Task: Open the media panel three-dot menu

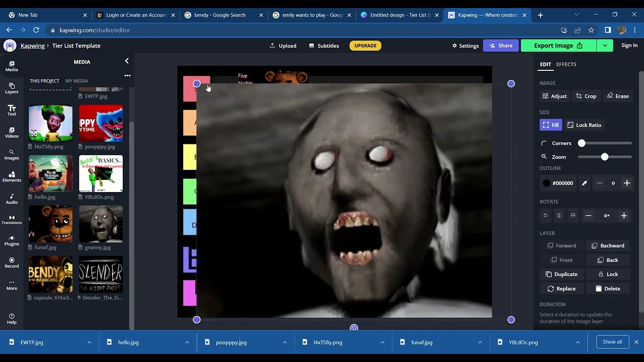Action: pyautogui.click(x=127, y=76)
